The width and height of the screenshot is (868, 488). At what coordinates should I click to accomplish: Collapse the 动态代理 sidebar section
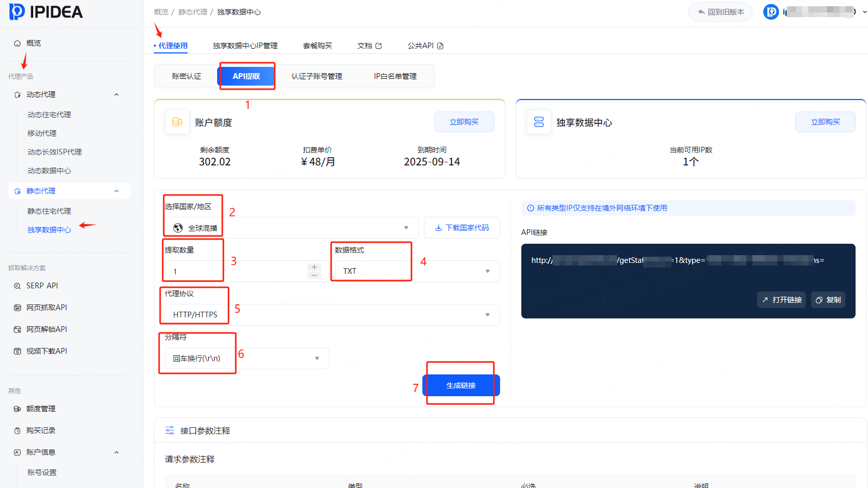[117, 94]
